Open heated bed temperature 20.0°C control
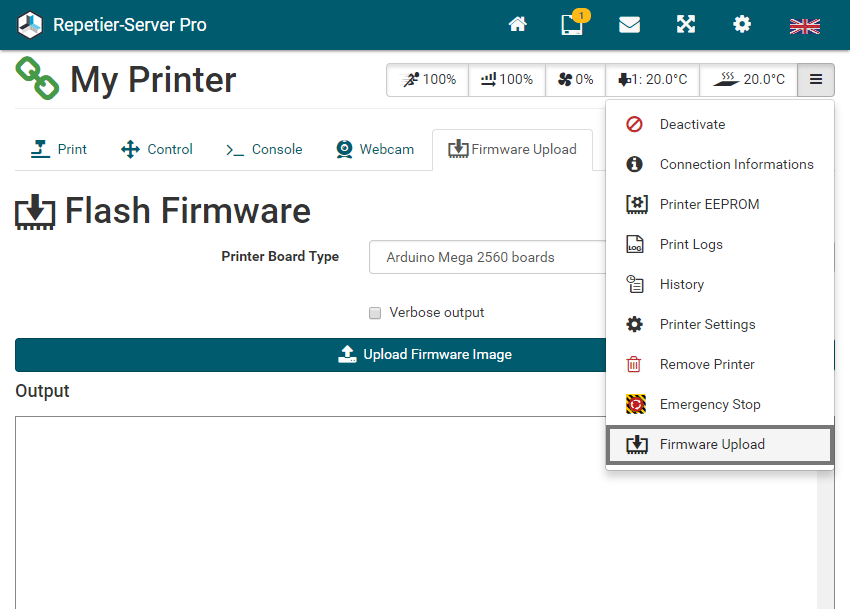This screenshot has height=609, width=850. point(749,80)
